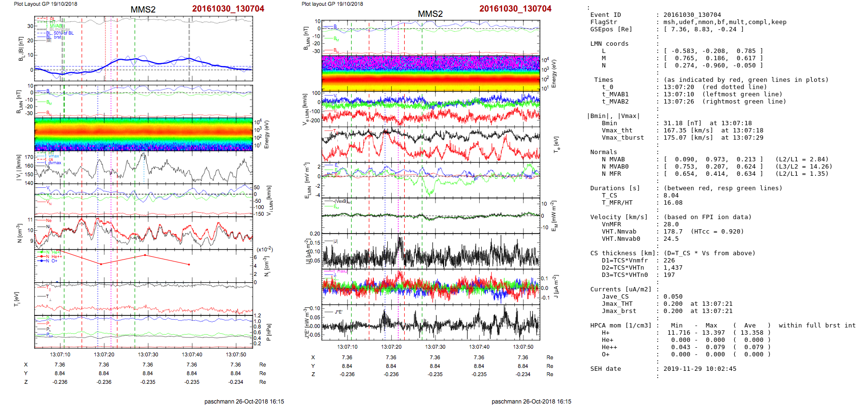Click the paschmann footer beneath the right plot

(531, 401)
